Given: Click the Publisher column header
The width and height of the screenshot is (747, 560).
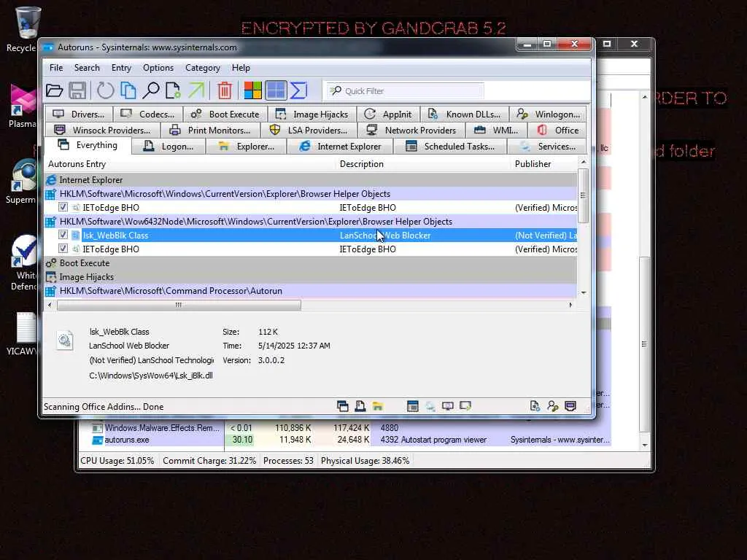Looking at the screenshot, I should tap(544, 164).
